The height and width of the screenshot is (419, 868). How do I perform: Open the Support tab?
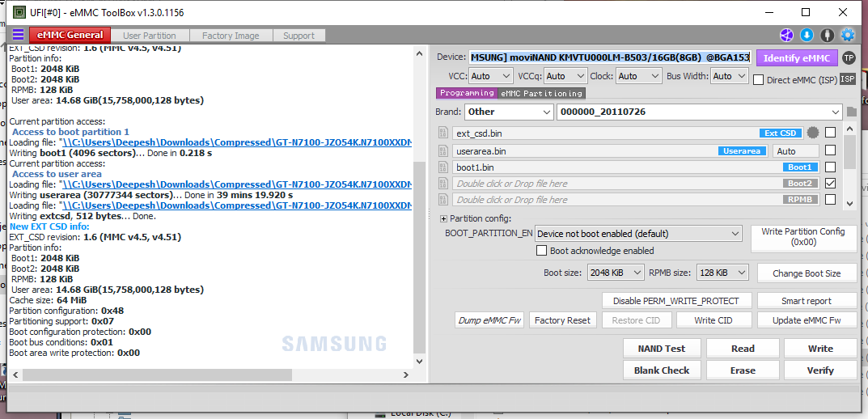tap(299, 36)
